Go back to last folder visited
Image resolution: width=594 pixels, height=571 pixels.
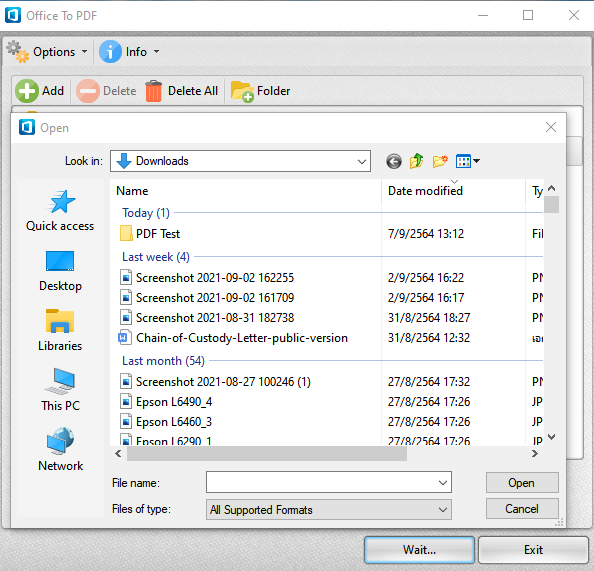coord(394,161)
